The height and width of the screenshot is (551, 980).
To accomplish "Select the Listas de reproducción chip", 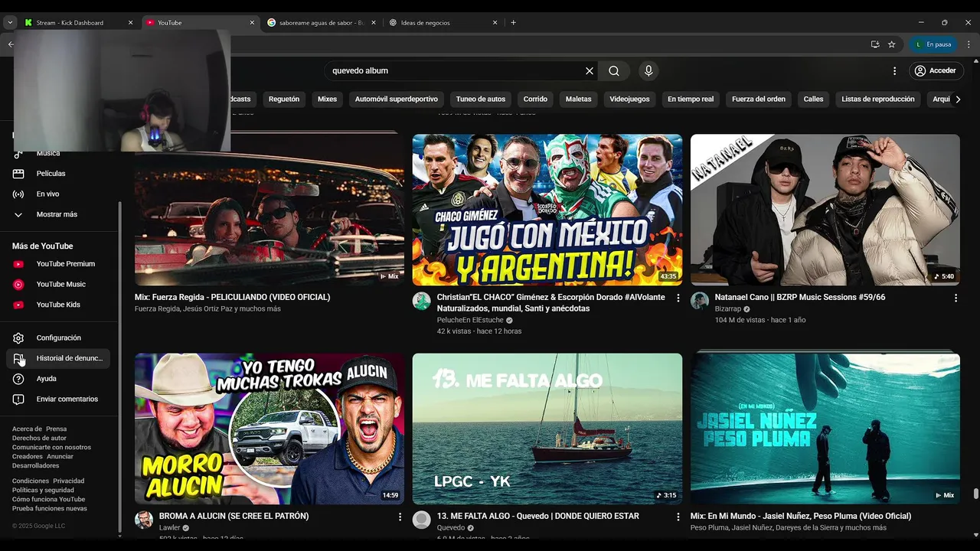I will [878, 99].
